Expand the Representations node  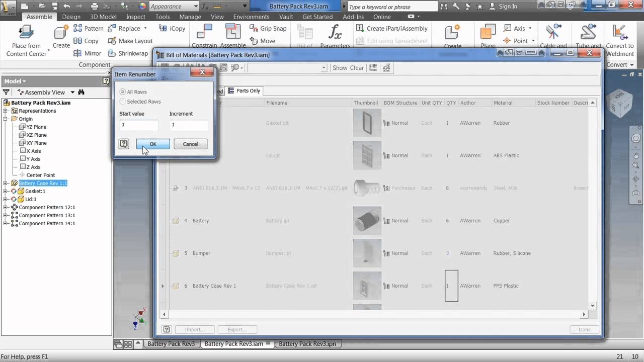(x=6, y=111)
